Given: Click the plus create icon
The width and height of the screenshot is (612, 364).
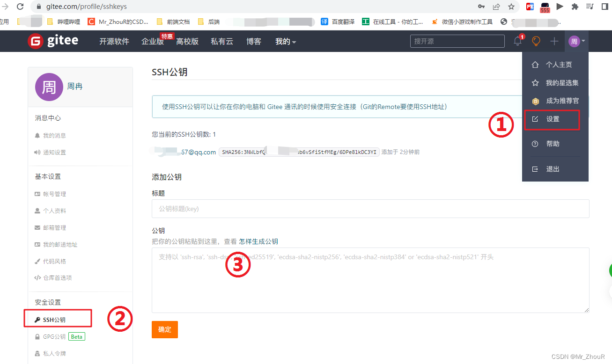Looking at the screenshot, I should (x=554, y=41).
